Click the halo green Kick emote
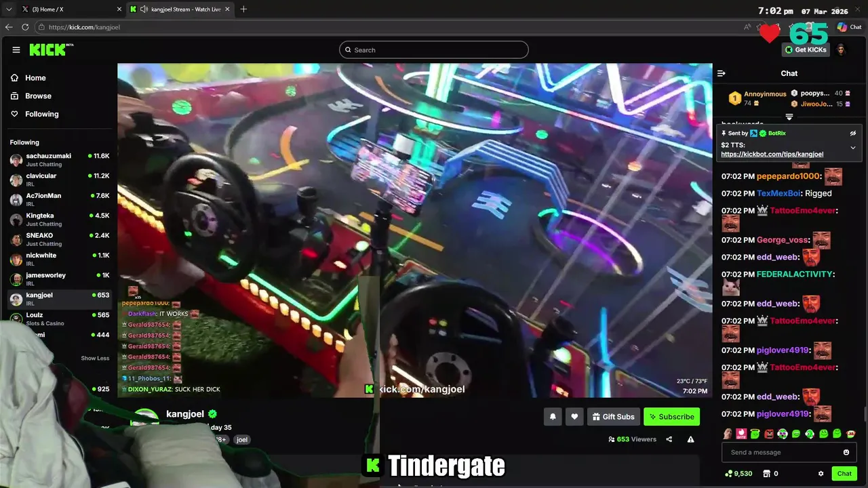The width and height of the screenshot is (868, 488). coord(755,434)
